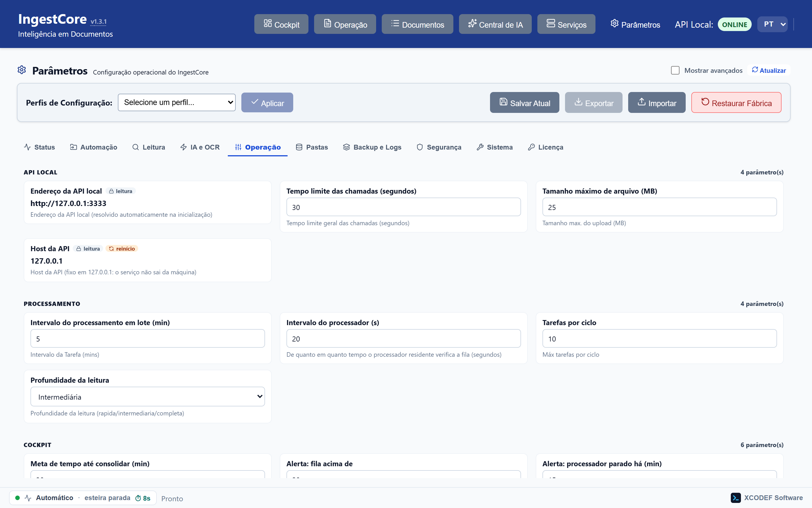Click the Licença key icon
Screen dimensions: 812x508
tap(531, 147)
